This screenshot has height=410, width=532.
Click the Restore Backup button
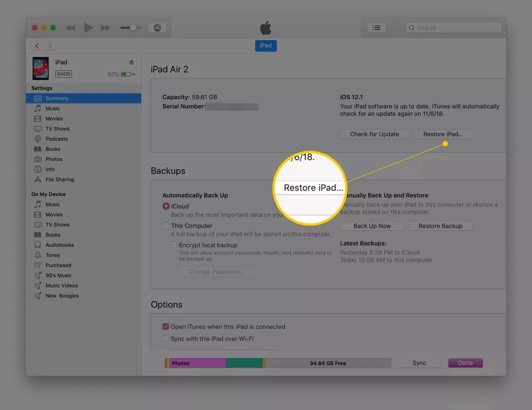click(440, 226)
